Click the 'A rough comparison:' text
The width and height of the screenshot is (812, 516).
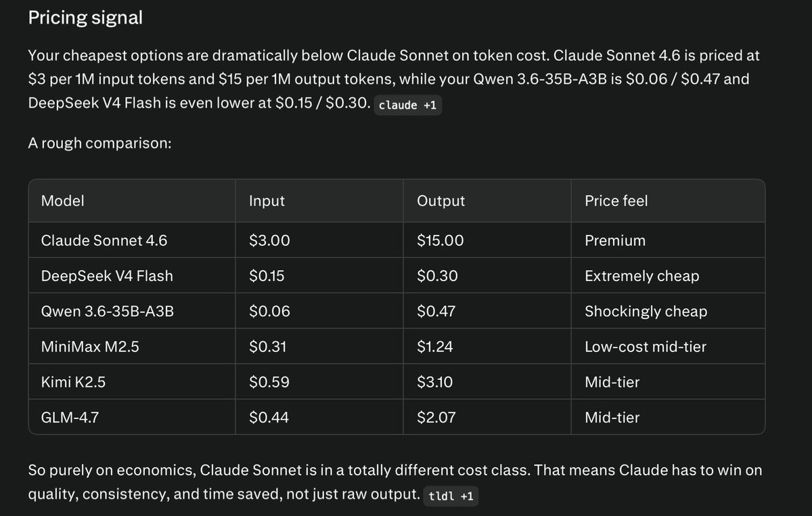pyautogui.click(x=99, y=144)
